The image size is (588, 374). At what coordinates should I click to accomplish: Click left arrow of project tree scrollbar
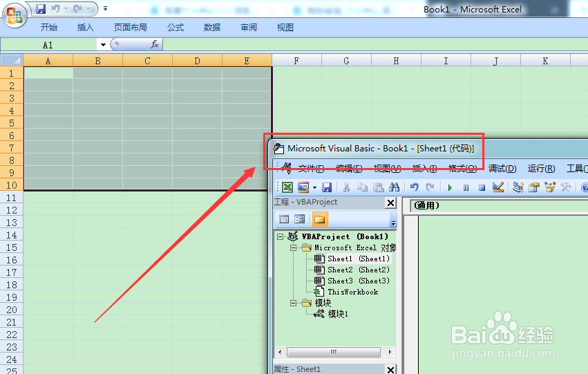click(x=280, y=353)
